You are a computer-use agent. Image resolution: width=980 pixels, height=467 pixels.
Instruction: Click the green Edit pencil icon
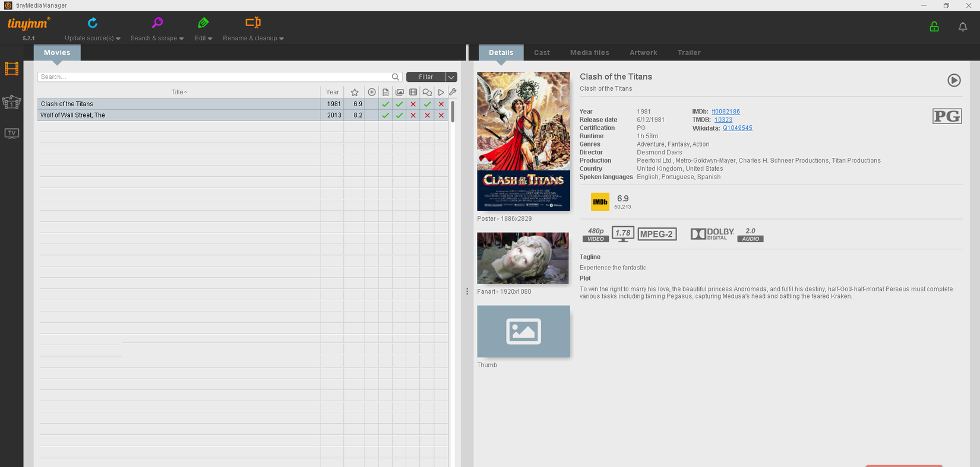pyautogui.click(x=203, y=23)
